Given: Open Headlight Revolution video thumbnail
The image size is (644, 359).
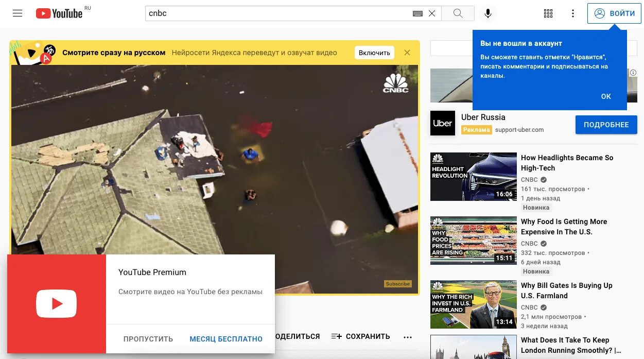Looking at the screenshot, I should coord(474,177).
